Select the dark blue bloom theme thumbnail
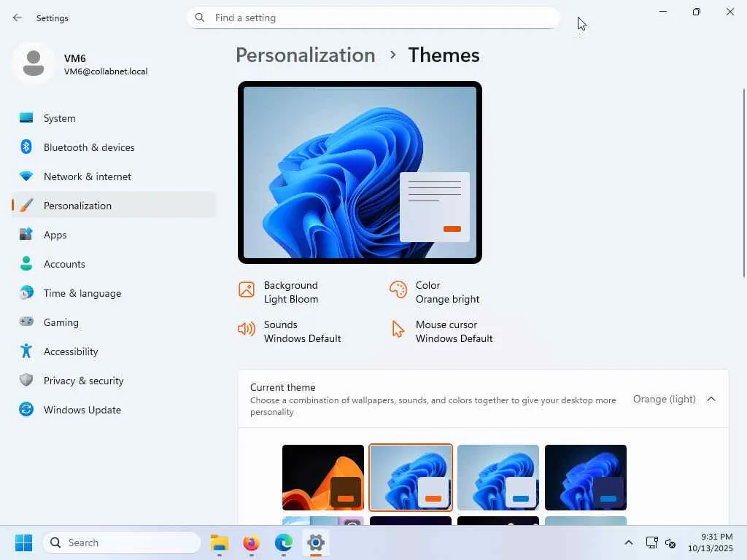The height and width of the screenshot is (560, 747). click(x=586, y=478)
